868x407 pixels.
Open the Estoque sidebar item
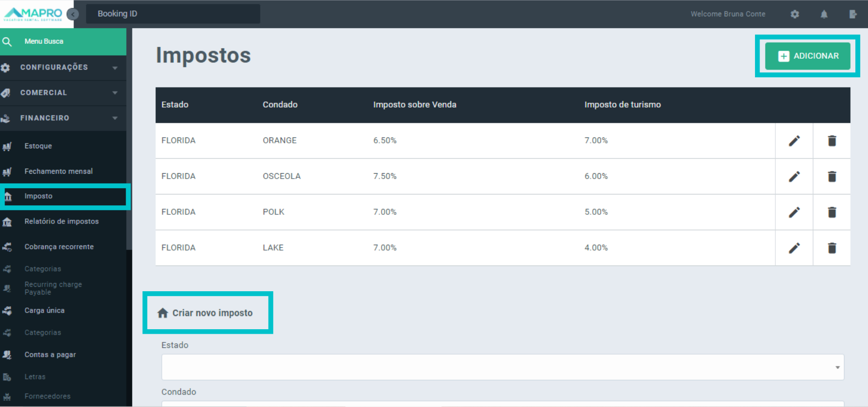(38, 146)
